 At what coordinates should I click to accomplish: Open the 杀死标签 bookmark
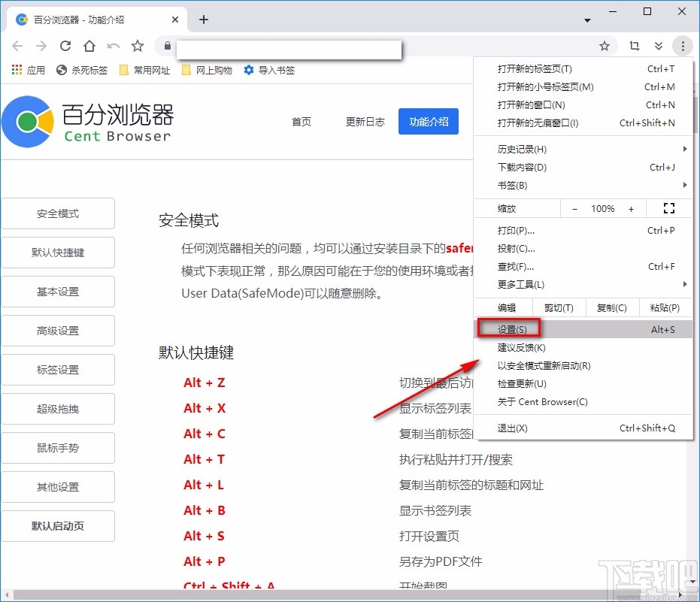tap(82, 70)
